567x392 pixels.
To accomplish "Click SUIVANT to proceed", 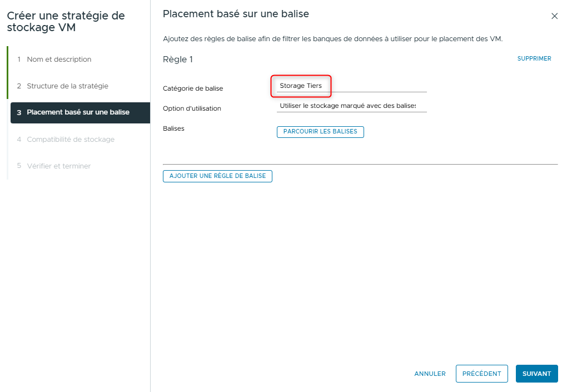I will point(536,373).
